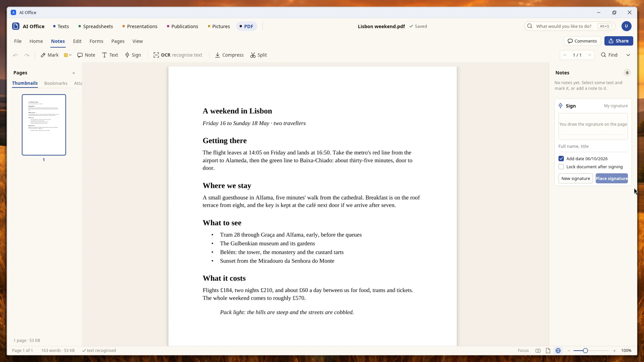Select page 1 thumbnail
The width and height of the screenshot is (644, 362).
coord(44,125)
